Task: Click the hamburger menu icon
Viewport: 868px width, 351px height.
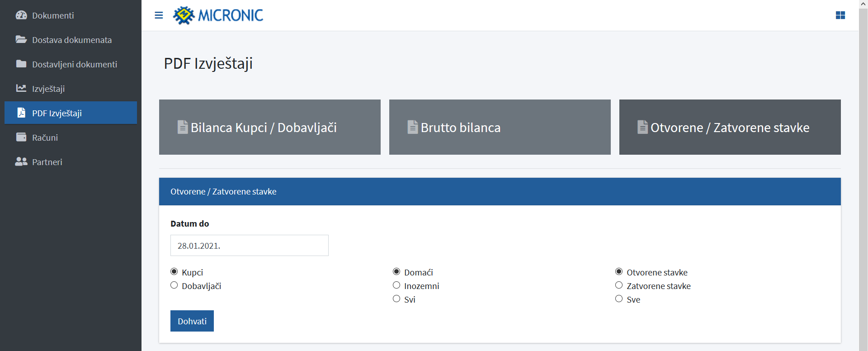Action: click(159, 15)
